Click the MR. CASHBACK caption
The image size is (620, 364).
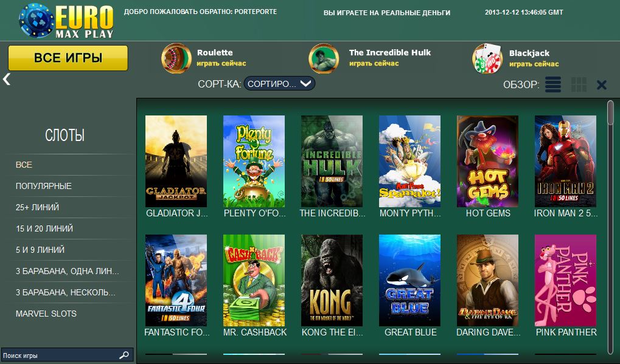[255, 332]
